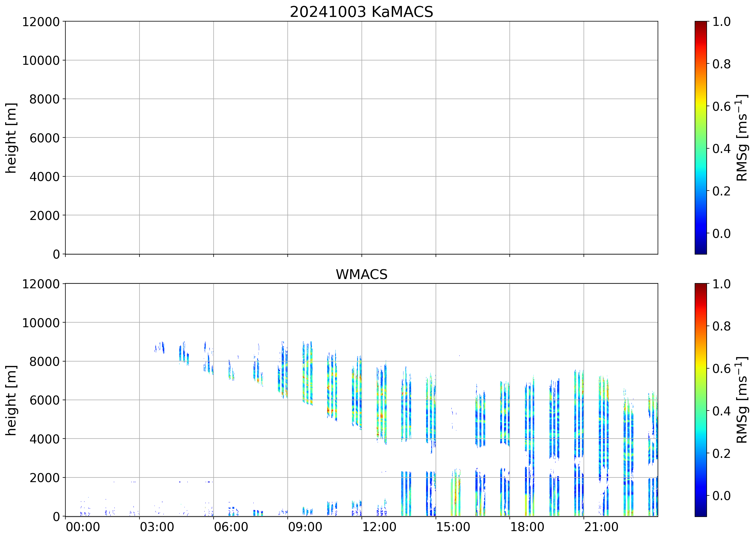The image size is (756, 539).
Task: Click the top colorbar gradient at 0.6
Action: (x=700, y=106)
